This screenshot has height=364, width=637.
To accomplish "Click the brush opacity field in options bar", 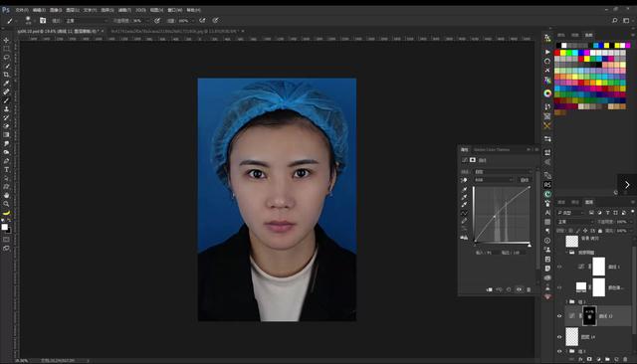I will tap(137, 20).
